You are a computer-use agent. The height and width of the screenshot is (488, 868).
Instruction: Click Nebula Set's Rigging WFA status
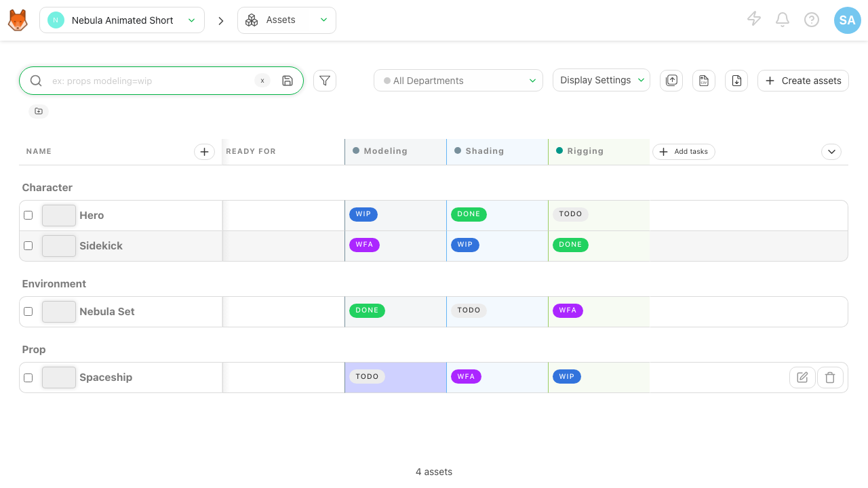click(x=568, y=310)
